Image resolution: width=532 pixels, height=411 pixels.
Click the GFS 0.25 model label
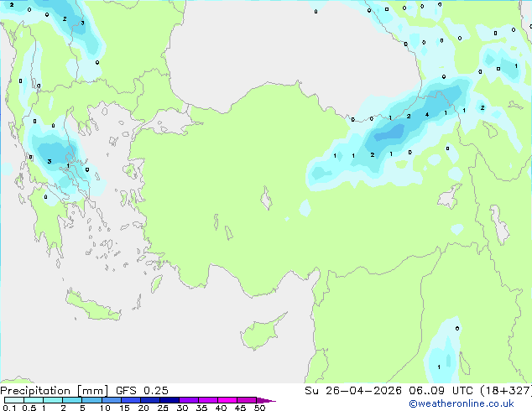[x=142, y=391]
